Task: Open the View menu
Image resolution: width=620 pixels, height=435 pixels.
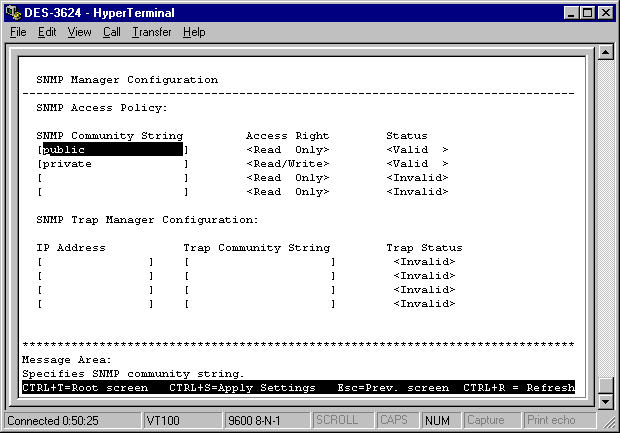Action: point(79,32)
